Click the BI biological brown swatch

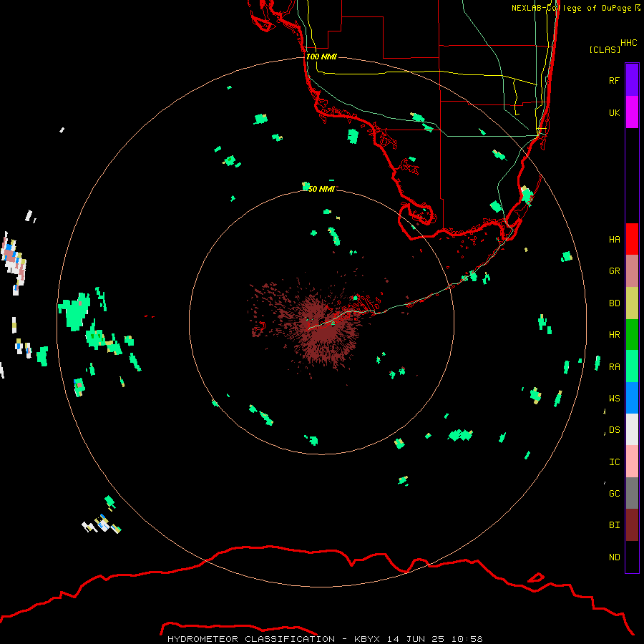(632, 525)
